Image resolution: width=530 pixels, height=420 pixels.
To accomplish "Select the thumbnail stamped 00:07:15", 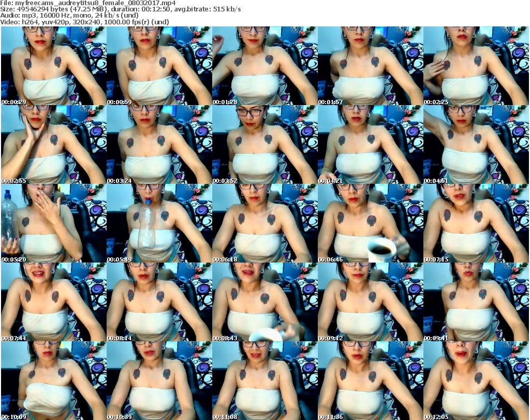I will point(476,223).
